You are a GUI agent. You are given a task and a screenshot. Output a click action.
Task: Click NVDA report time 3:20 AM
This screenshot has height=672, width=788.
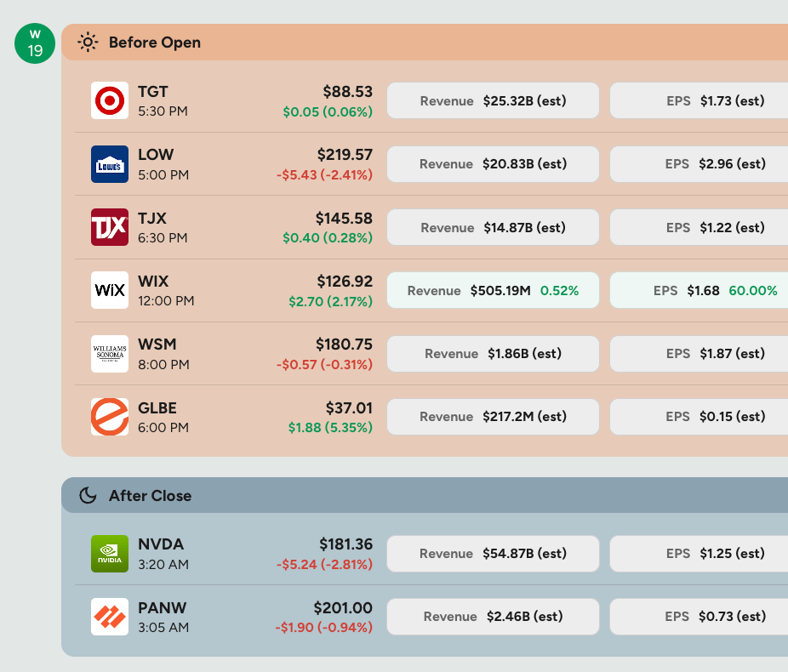tap(163, 565)
